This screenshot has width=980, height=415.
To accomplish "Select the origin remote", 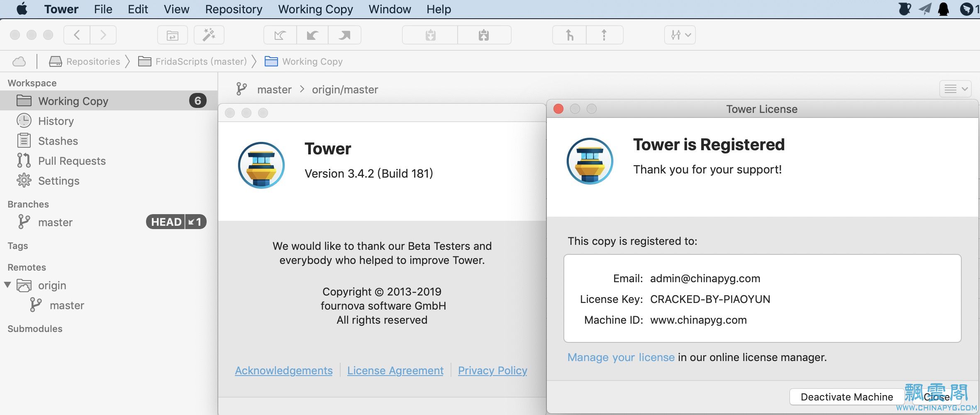I will [109, 285].
